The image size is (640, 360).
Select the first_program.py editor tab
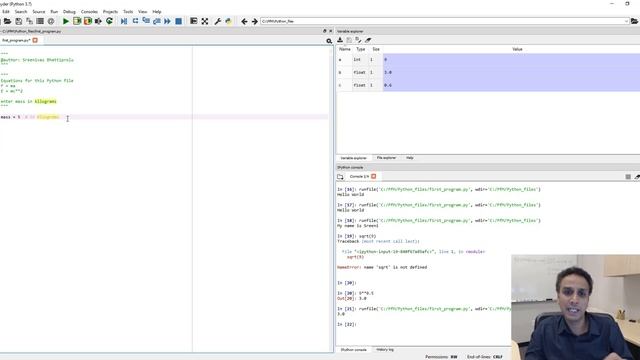[16, 40]
